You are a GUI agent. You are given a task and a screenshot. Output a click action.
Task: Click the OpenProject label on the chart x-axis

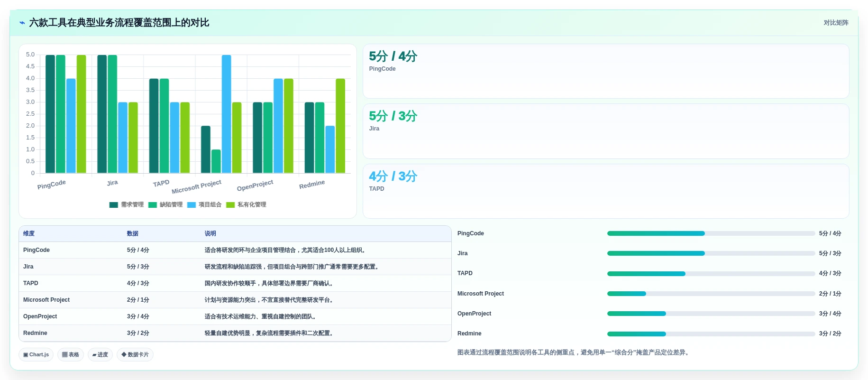tap(255, 185)
